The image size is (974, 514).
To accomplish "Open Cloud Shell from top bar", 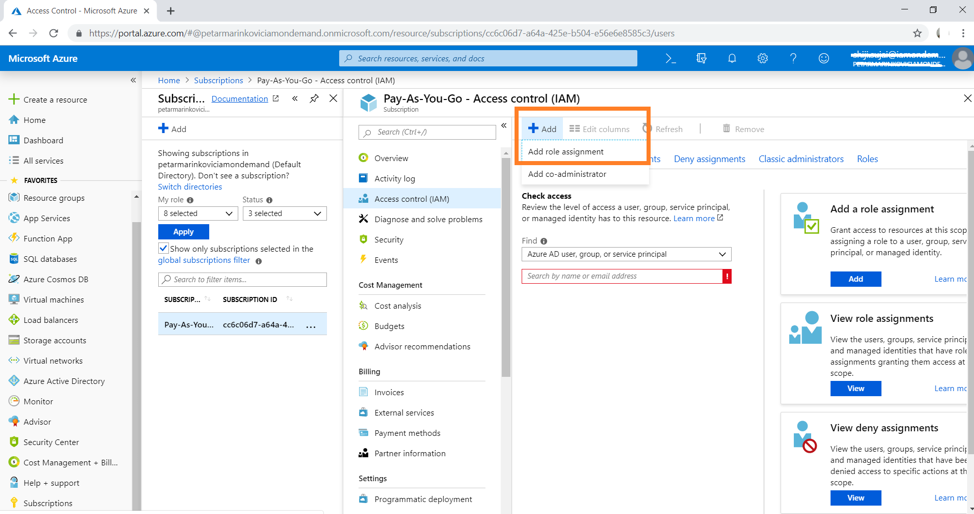I will pyautogui.click(x=671, y=59).
